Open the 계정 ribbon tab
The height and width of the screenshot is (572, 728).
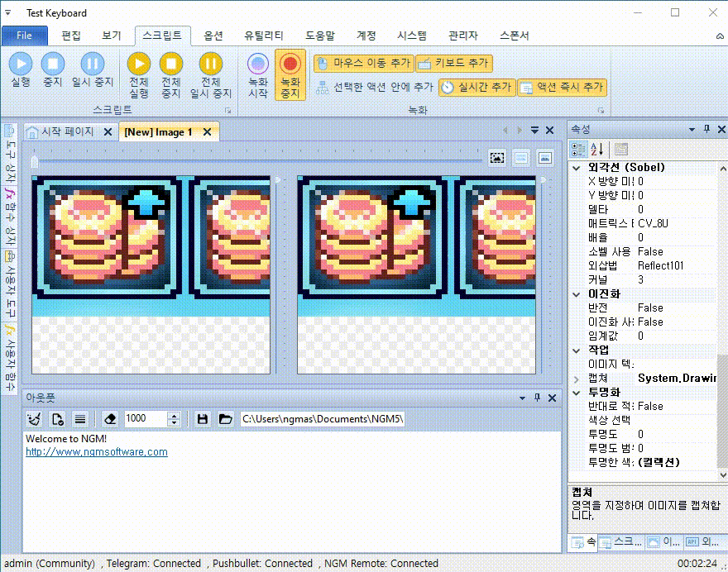coord(366,36)
